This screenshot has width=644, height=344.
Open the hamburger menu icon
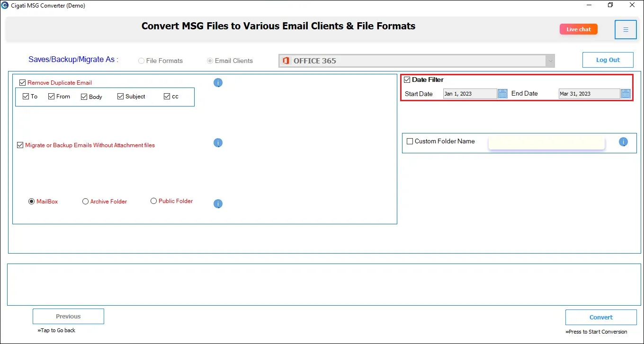[626, 29]
